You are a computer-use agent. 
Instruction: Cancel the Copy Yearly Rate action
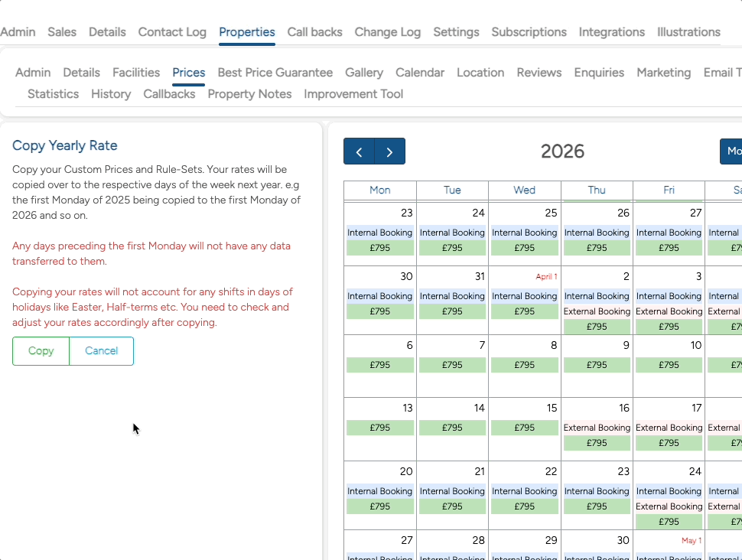coord(100,351)
